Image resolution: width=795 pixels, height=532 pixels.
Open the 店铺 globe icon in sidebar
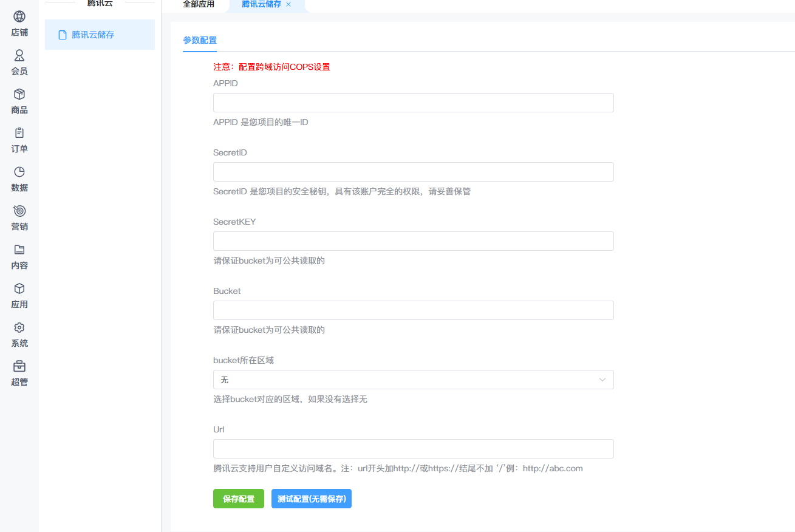19,17
